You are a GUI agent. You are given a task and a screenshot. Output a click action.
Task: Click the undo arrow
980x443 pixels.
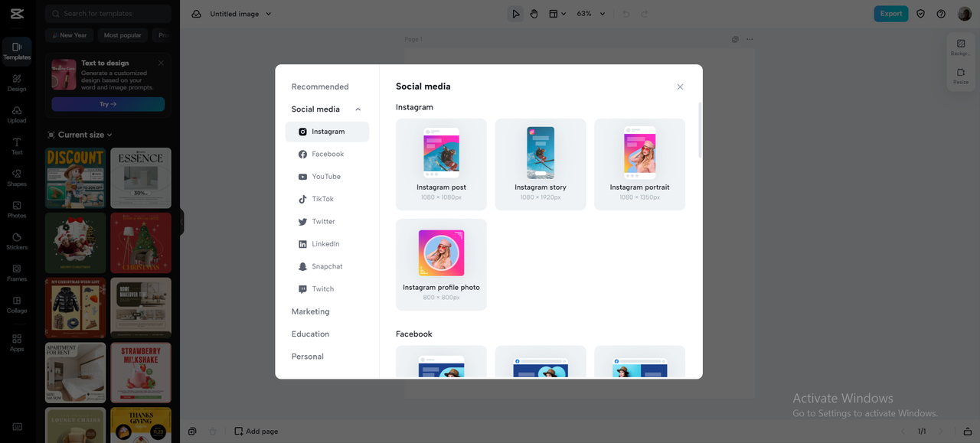click(x=626, y=14)
